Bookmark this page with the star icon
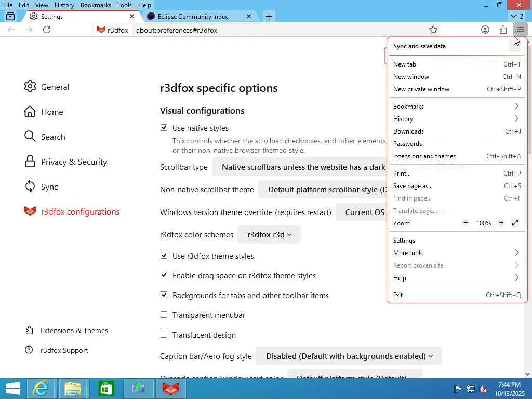Image resolution: width=532 pixels, height=399 pixels. (433, 30)
